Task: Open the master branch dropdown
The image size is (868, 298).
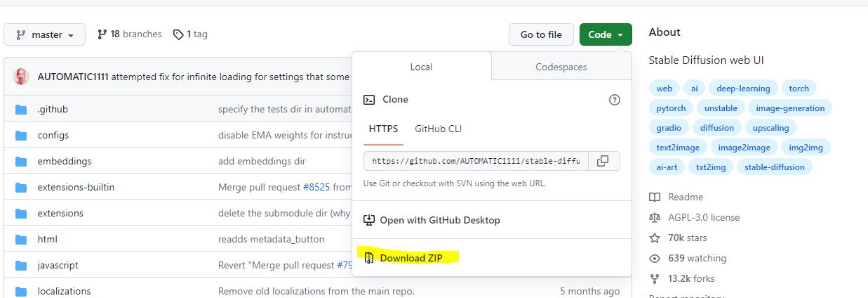Action: click(44, 34)
